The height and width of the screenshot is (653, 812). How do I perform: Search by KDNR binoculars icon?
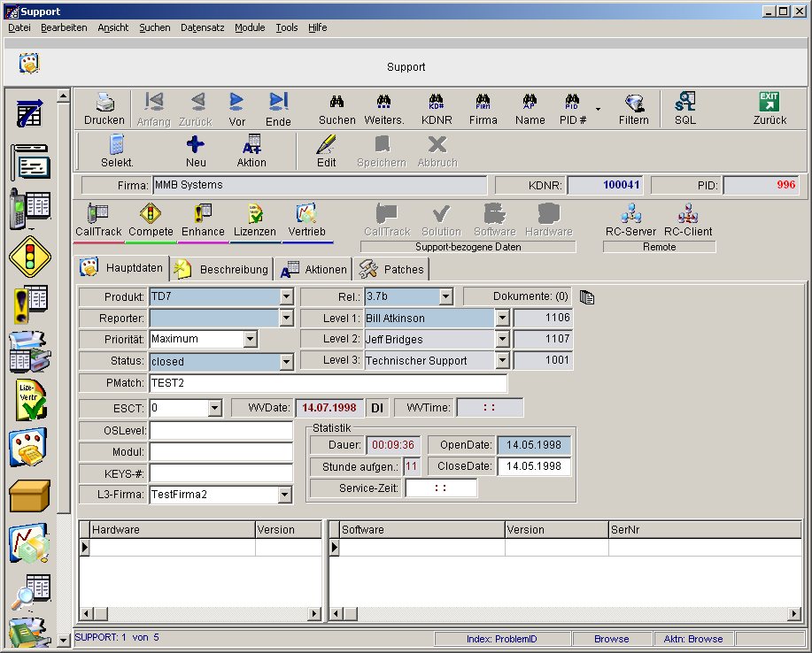[x=436, y=109]
